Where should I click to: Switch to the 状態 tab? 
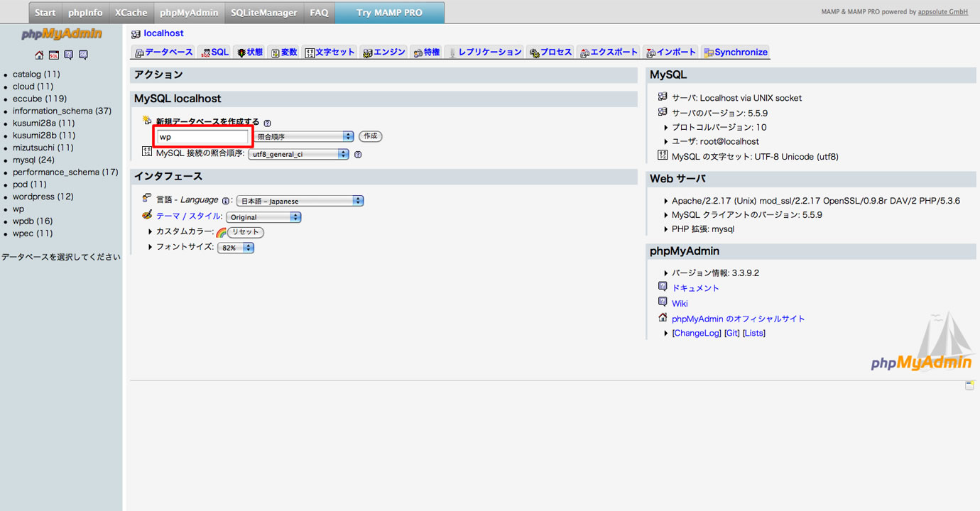tap(250, 52)
